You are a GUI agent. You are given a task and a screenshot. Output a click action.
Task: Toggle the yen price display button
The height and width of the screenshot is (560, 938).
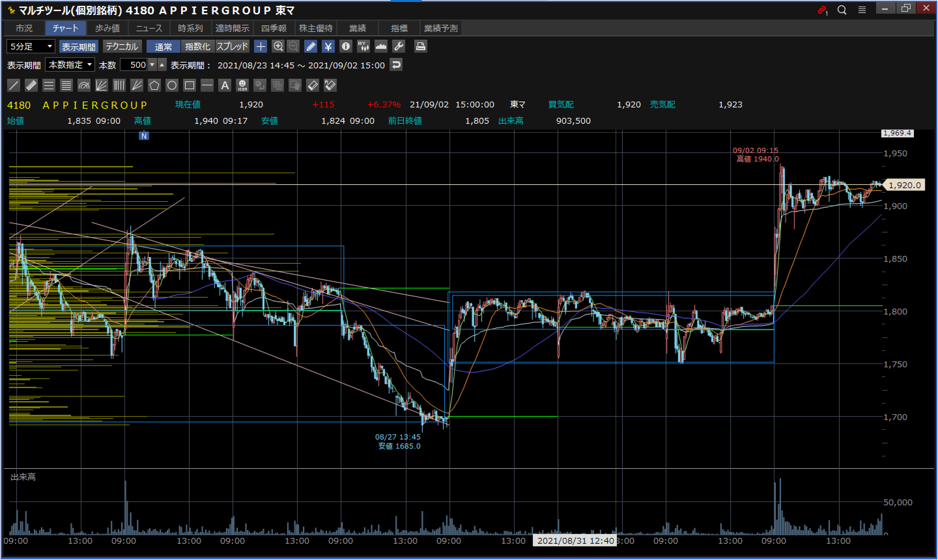point(328,47)
